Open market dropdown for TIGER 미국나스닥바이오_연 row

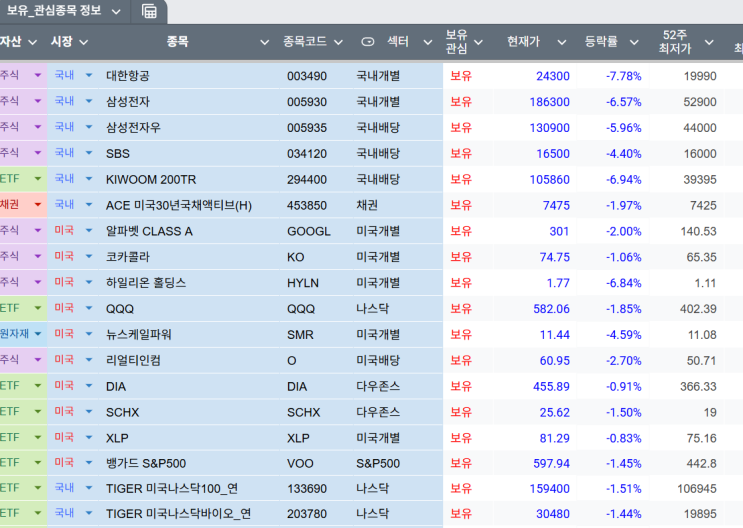89,513
